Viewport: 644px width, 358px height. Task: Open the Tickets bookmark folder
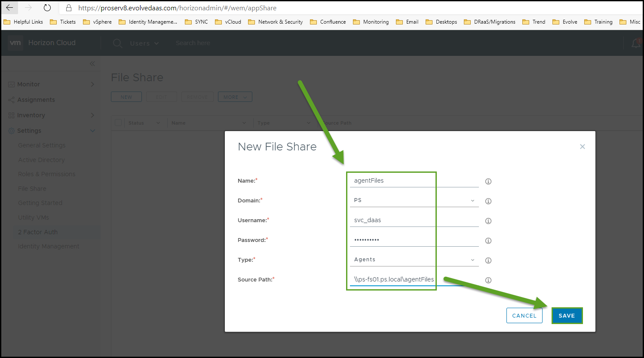(63, 22)
